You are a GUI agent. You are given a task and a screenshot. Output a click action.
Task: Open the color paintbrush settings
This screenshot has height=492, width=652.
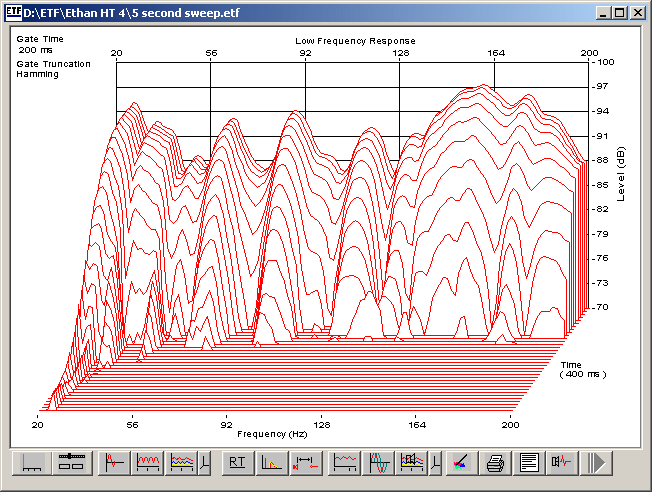461,463
